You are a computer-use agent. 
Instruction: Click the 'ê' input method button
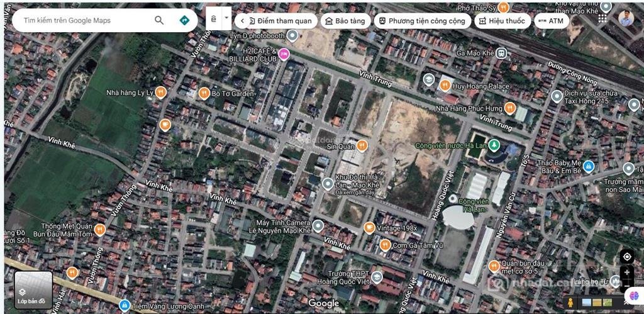click(x=214, y=18)
